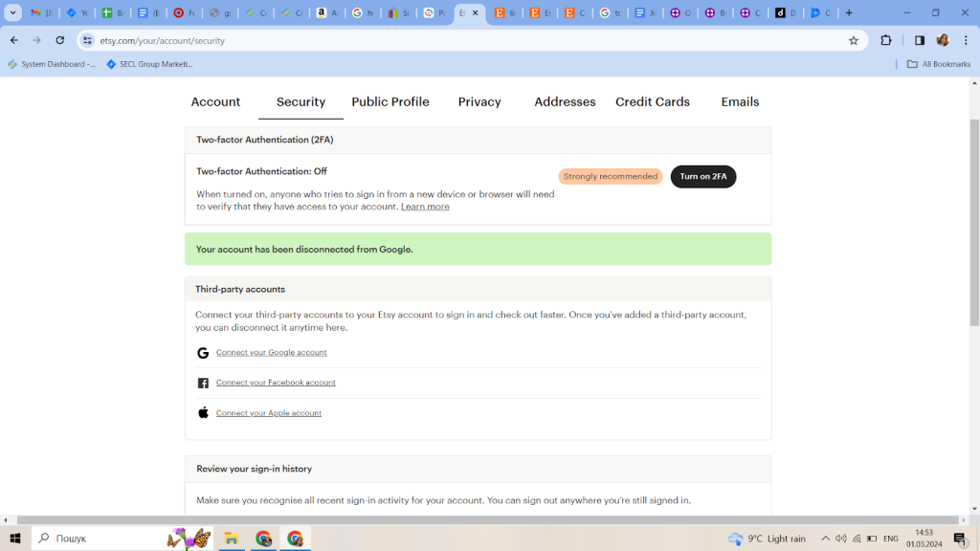Reload the Etsy security page
This screenshot has width=980, height=551.
click(60, 40)
